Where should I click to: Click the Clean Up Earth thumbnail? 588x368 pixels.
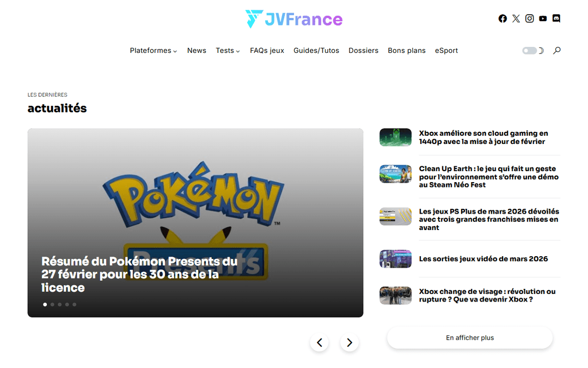click(x=395, y=174)
